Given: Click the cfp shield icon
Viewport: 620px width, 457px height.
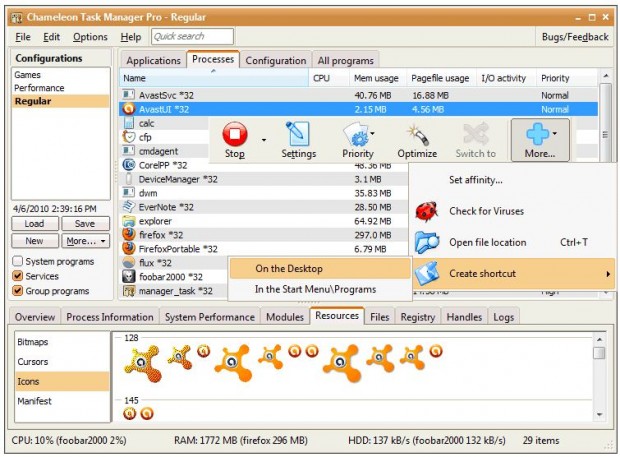Looking at the screenshot, I should (129, 137).
